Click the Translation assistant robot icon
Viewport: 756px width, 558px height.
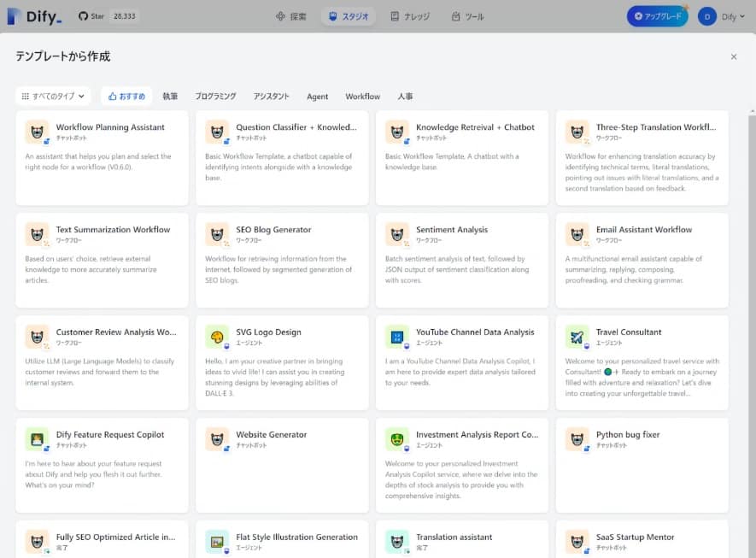tap(397, 542)
